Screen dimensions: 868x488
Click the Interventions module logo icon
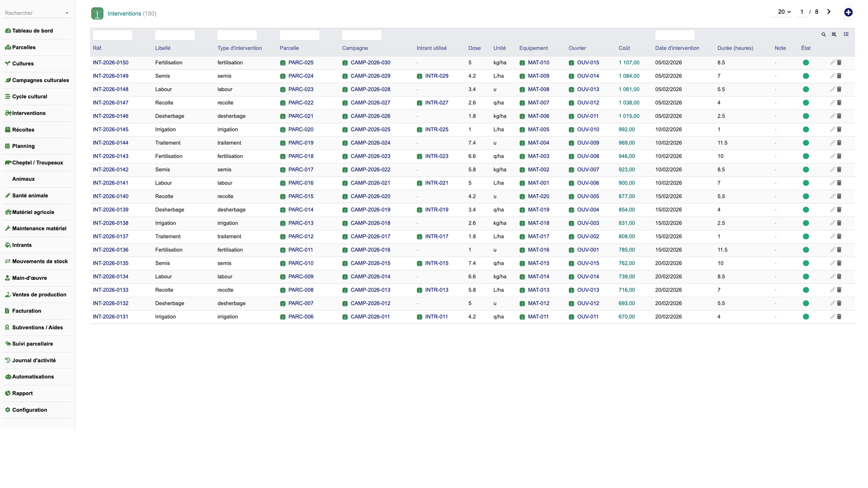[x=97, y=13]
